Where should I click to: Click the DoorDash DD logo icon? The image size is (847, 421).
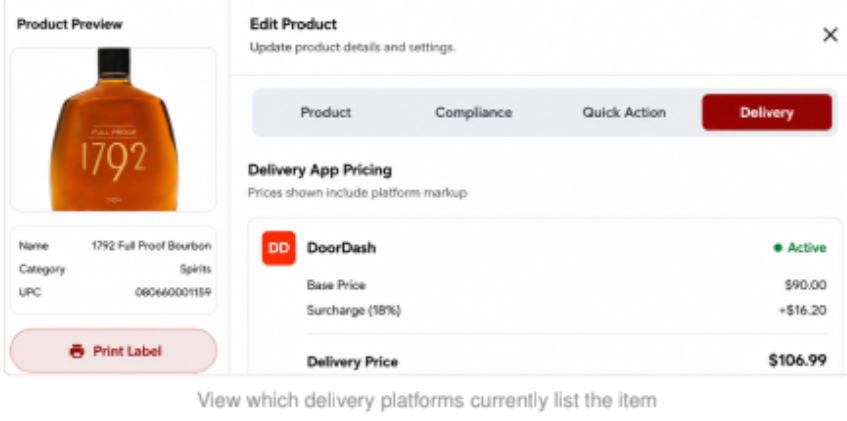click(x=279, y=248)
